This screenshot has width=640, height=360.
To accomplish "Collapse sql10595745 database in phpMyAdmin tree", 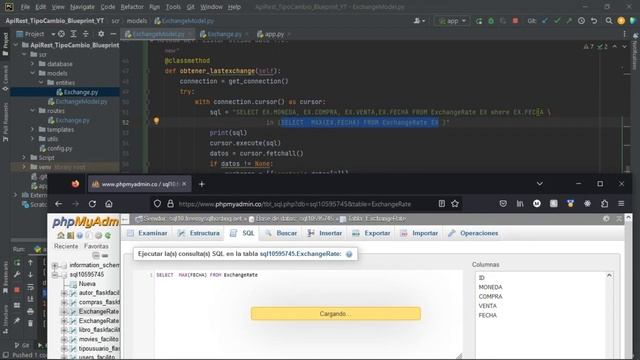I will (55, 275).
